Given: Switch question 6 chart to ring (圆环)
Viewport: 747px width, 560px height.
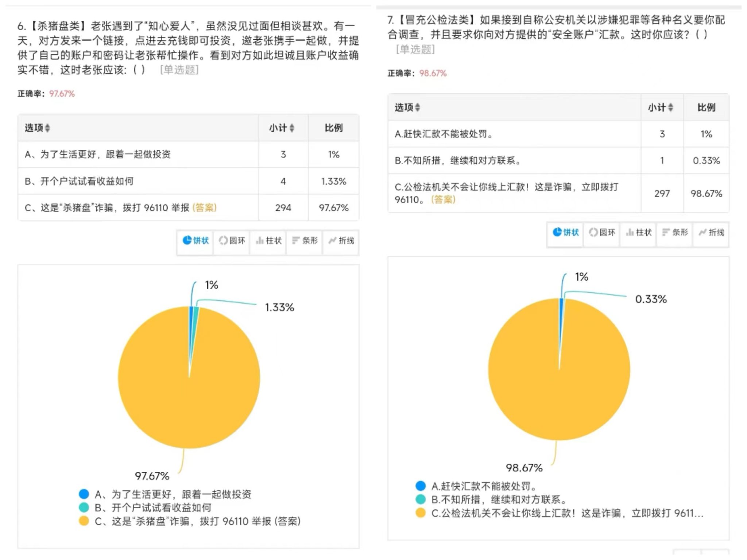Looking at the screenshot, I should [232, 241].
